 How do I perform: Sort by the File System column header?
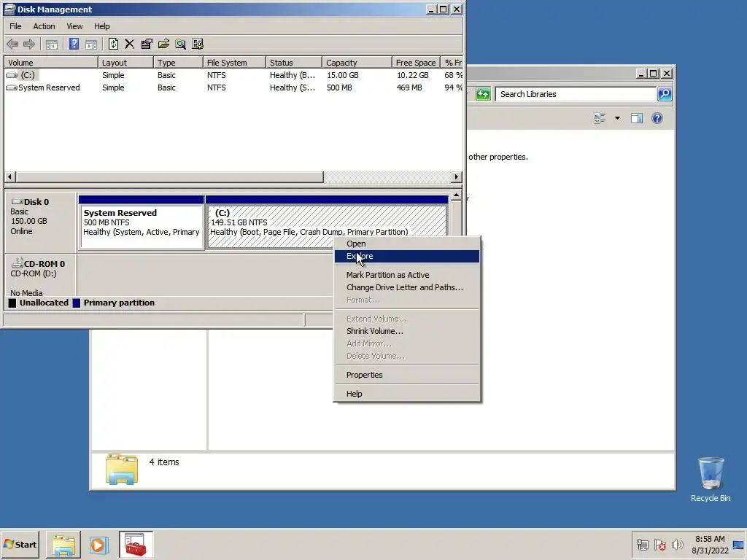[x=234, y=63]
